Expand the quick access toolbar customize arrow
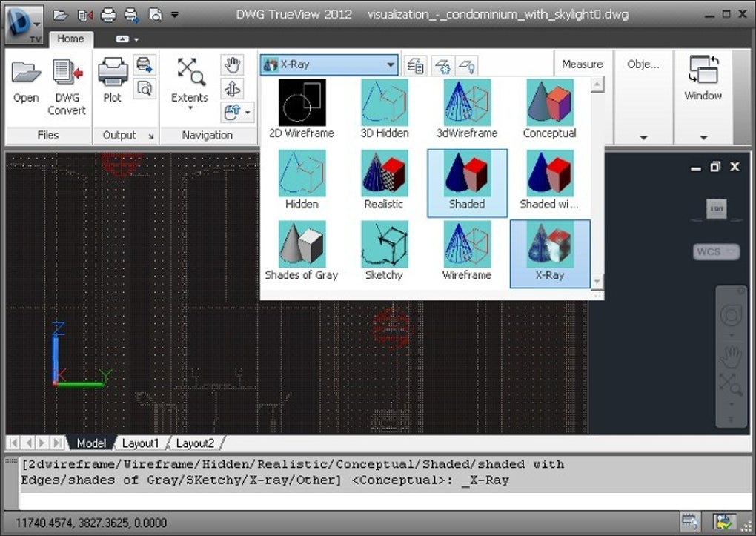Image resolution: width=756 pixels, height=536 pixels. point(174,15)
